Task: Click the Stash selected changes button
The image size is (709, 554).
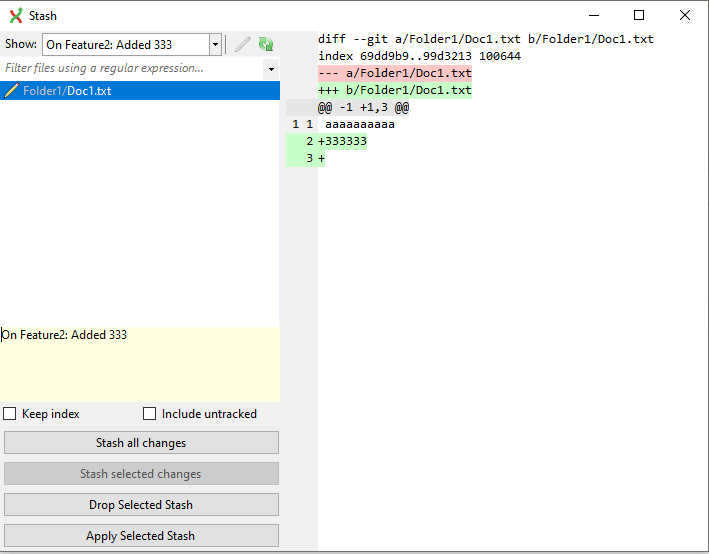Action: pos(141,474)
